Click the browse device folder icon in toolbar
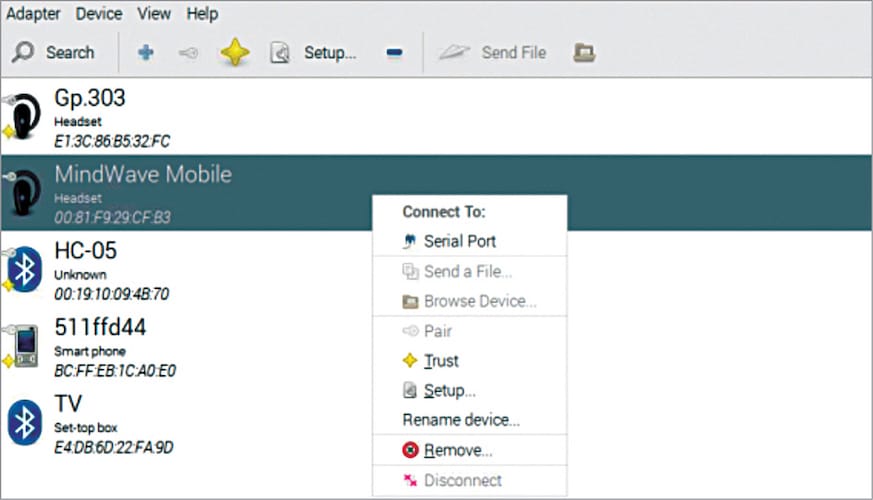The height and width of the screenshot is (500, 873). pos(585,53)
